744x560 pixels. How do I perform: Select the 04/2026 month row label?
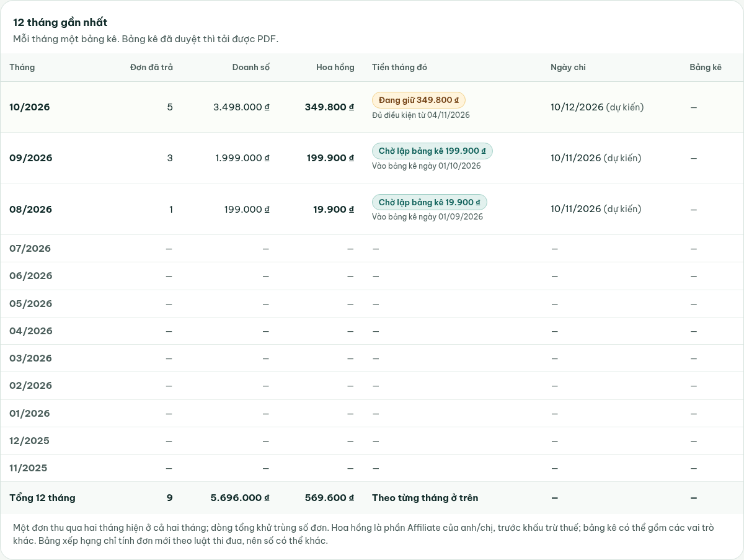[31, 331]
